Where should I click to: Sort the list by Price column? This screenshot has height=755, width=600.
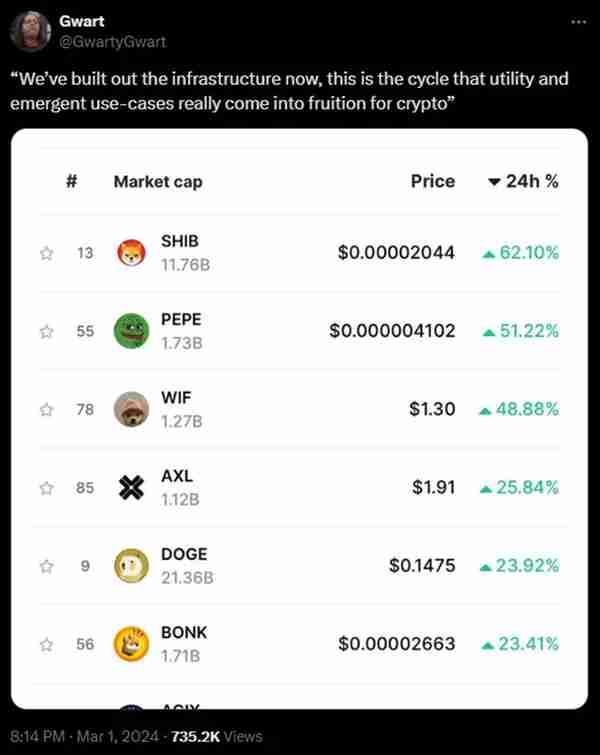pyautogui.click(x=433, y=182)
